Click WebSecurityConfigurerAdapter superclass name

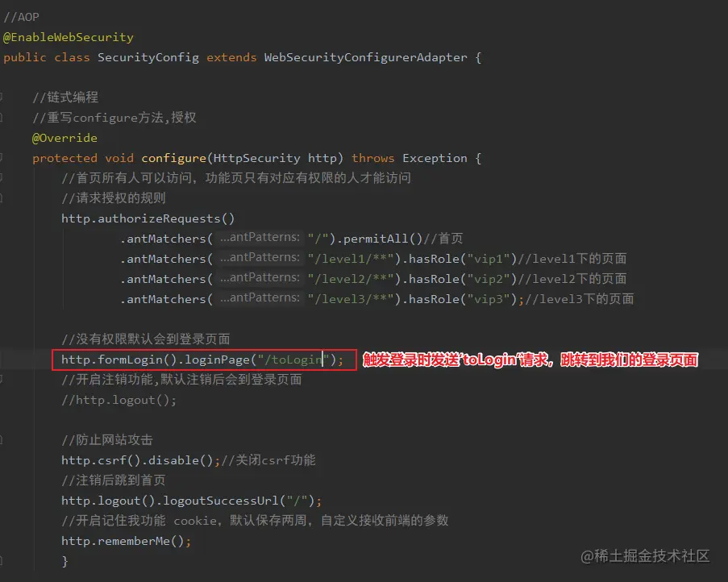(x=366, y=57)
